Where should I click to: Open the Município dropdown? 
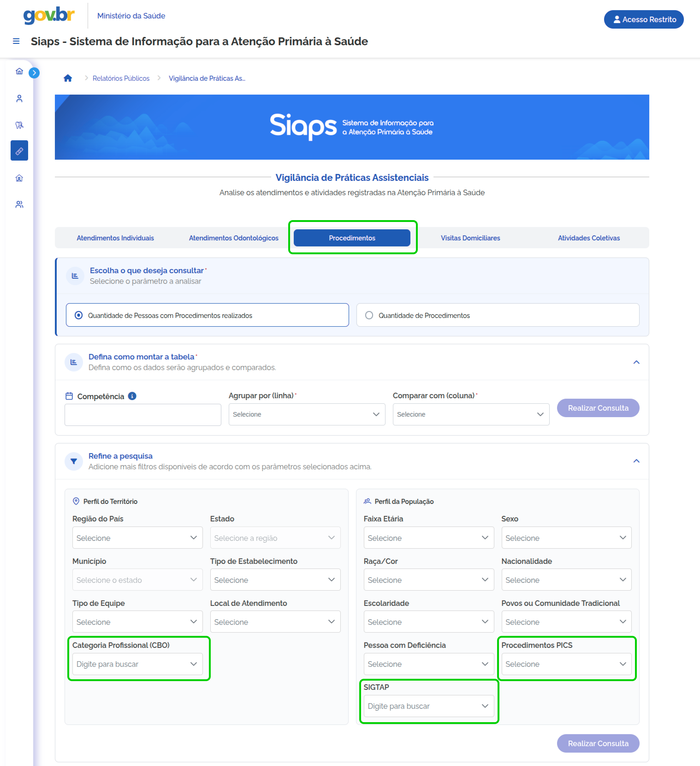[137, 580]
